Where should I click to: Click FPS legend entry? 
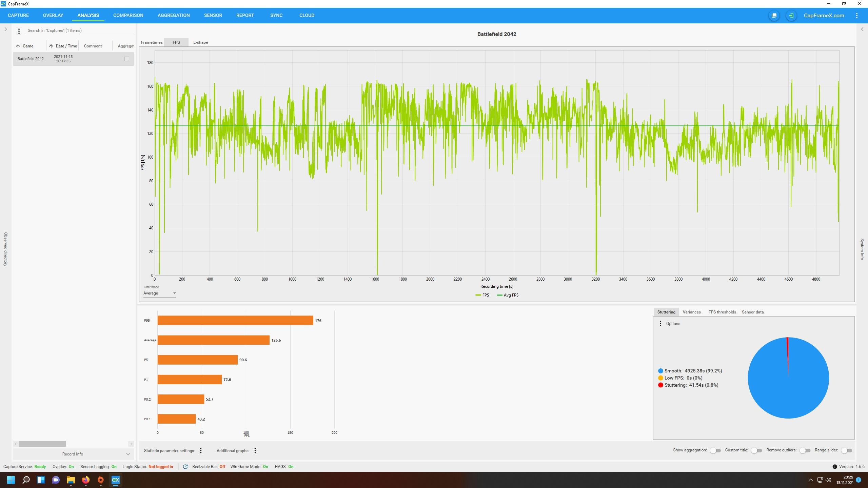click(x=482, y=295)
